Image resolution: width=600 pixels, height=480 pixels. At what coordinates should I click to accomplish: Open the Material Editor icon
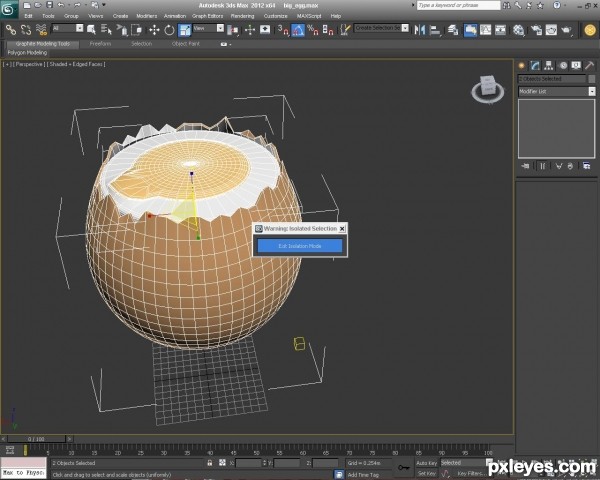(x=518, y=29)
